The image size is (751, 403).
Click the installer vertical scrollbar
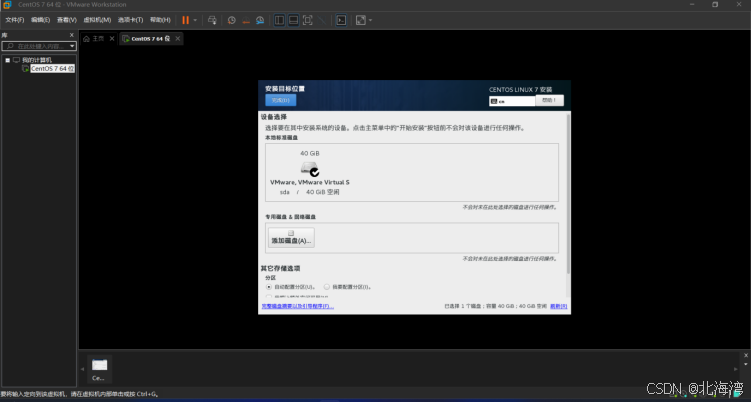(569, 194)
